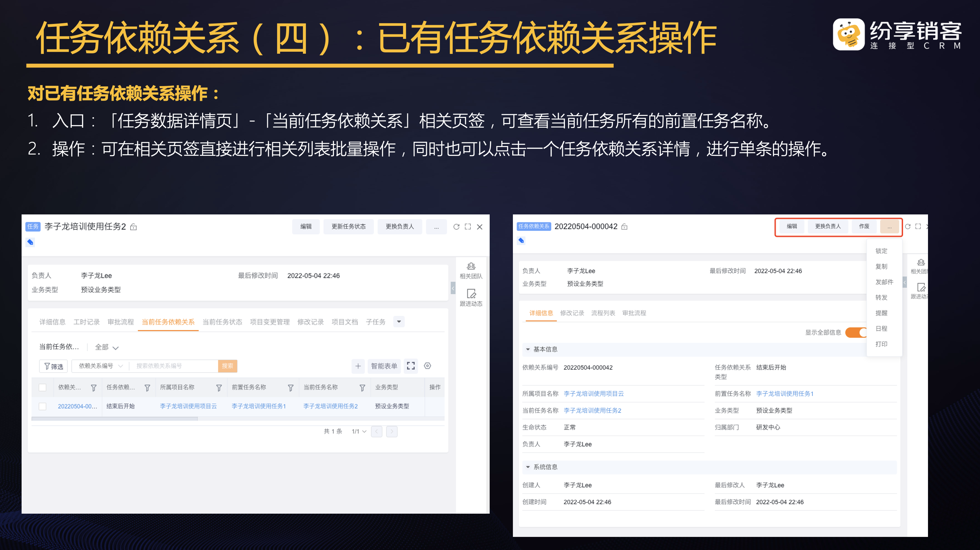Viewport: 980px width, 550px height.
Task: Click table fullscreen expand icon
Action: tap(411, 366)
